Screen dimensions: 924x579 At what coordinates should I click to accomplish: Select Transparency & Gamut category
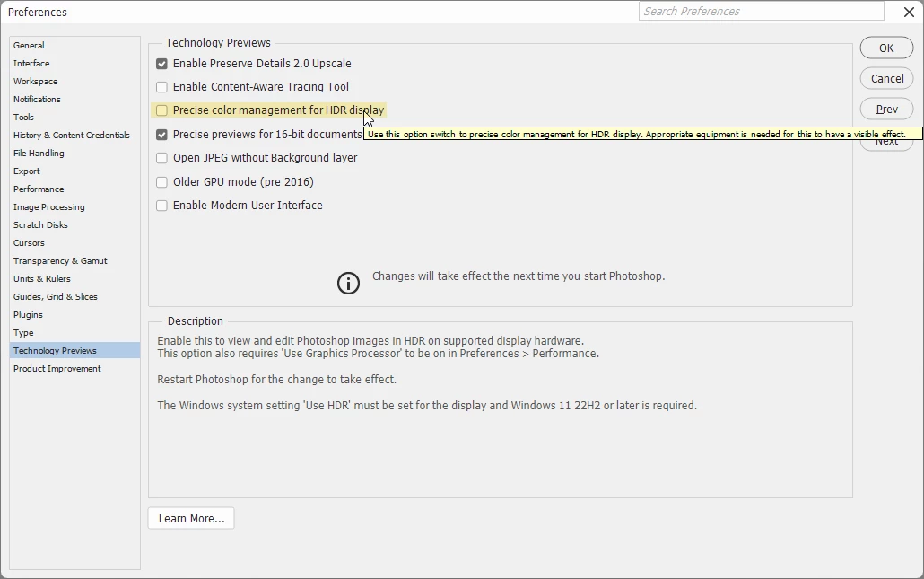(74, 260)
